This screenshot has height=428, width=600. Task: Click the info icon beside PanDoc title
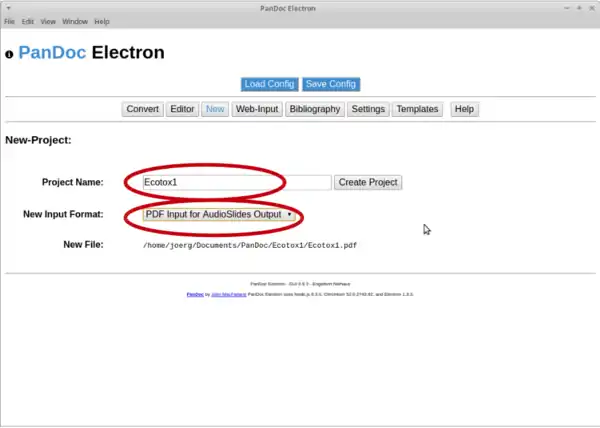[x=10, y=55]
